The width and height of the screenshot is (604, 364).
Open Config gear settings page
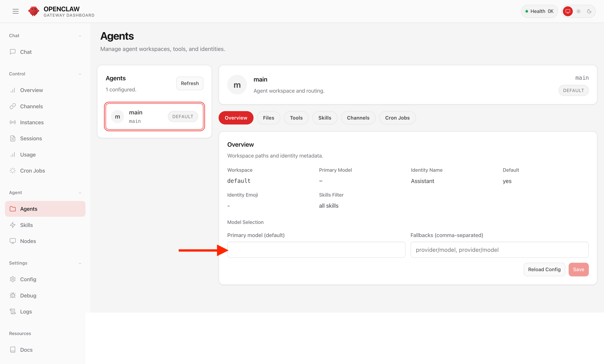coord(13,279)
